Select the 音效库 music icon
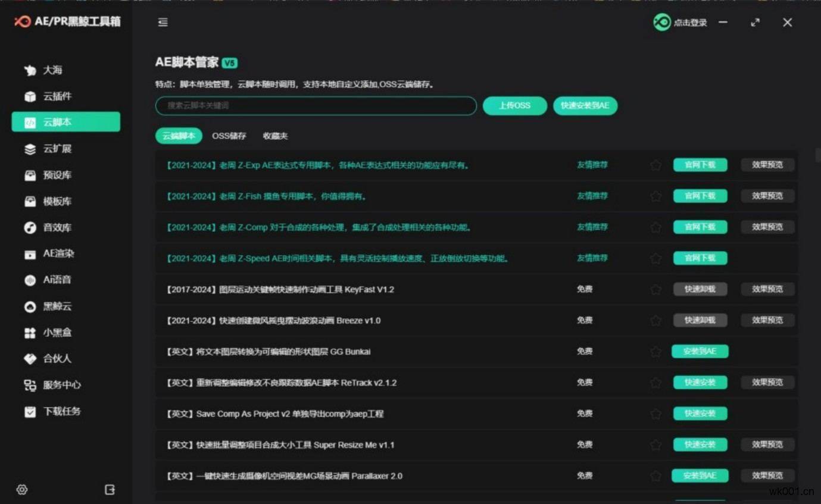821x504 pixels. [30, 228]
